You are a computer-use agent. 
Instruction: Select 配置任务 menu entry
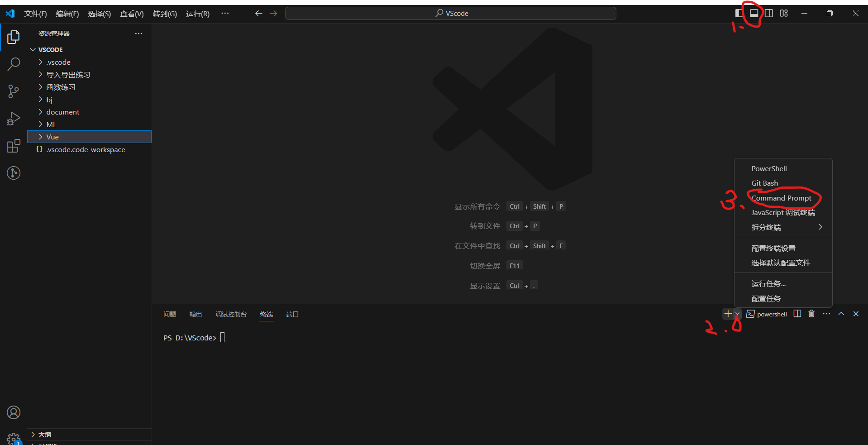783,298
